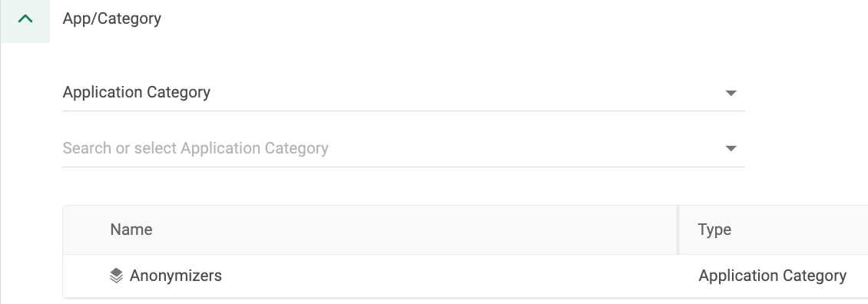Click the placeholder text in category search box
This screenshot has height=304, width=868.
(x=195, y=148)
